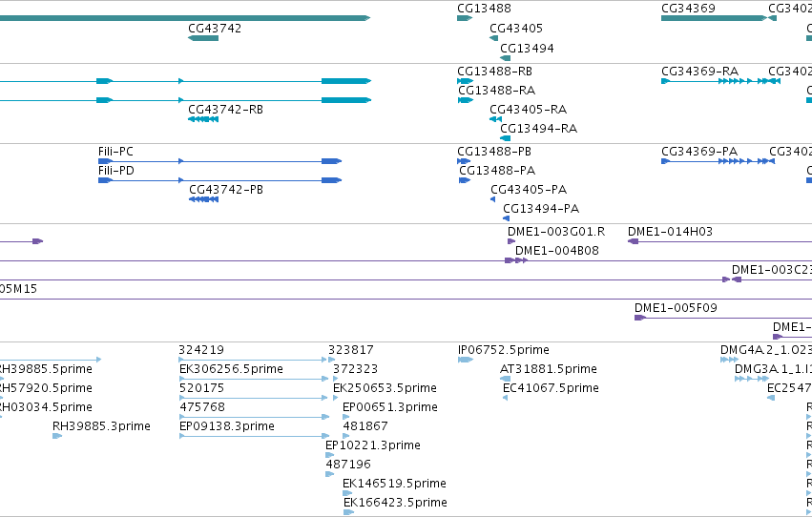Click the CG43405 gene label
812x517 pixels.
(516, 29)
